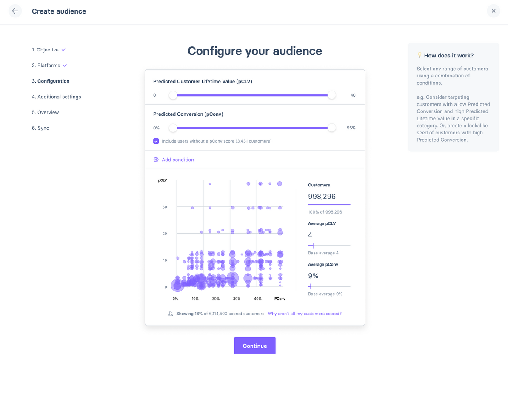Click the plus icon beside Add condition
The height and width of the screenshot is (420, 508).
[x=156, y=160]
